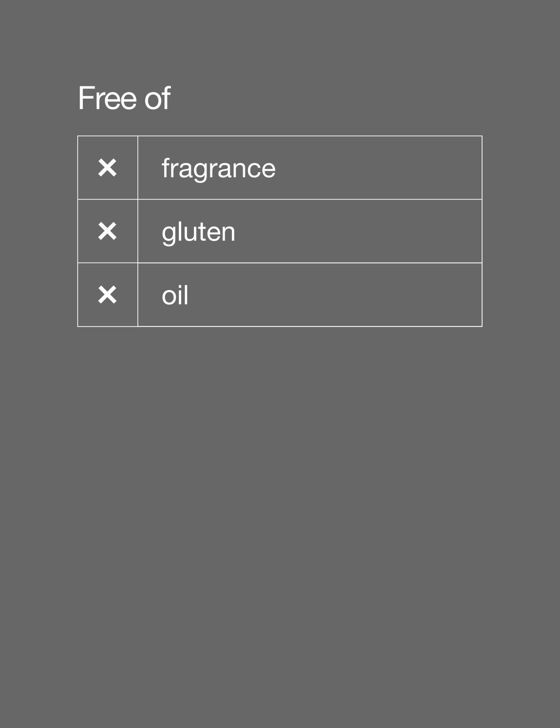Click empty space right of fragrance label
The width and height of the screenshot is (560, 728).
[x=377, y=168]
